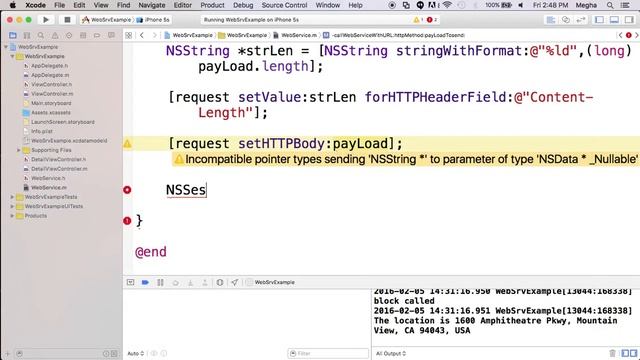Stop the running app
640x360 pixels.
67,20
